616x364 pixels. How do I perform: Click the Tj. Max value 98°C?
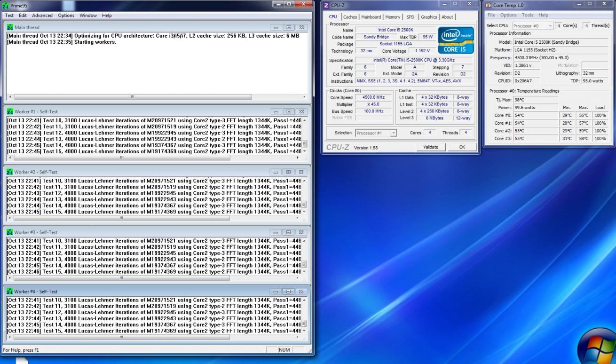pos(536,100)
